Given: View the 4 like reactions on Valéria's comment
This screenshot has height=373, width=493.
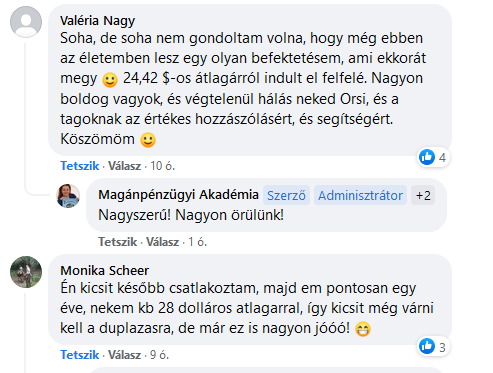Looking at the screenshot, I should click(x=433, y=157).
